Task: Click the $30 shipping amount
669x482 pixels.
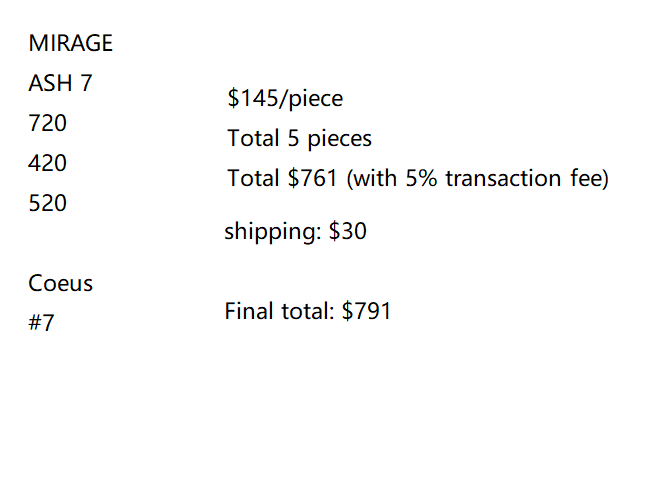Action: (348, 232)
